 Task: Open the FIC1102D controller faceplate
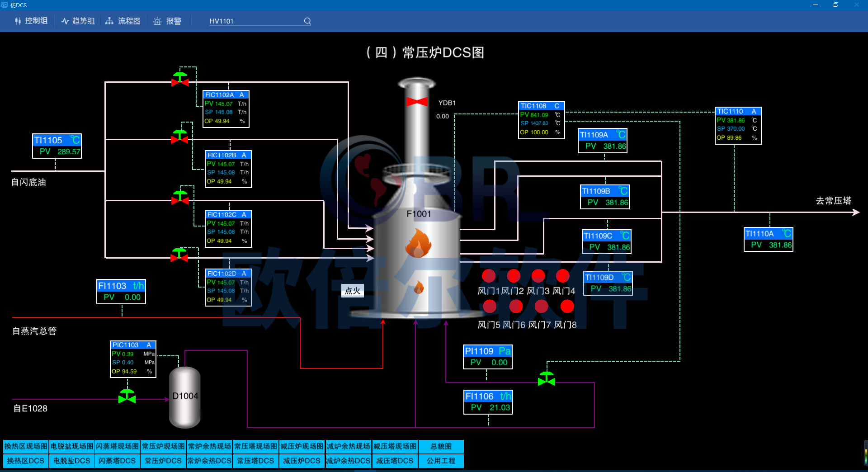[228, 288]
